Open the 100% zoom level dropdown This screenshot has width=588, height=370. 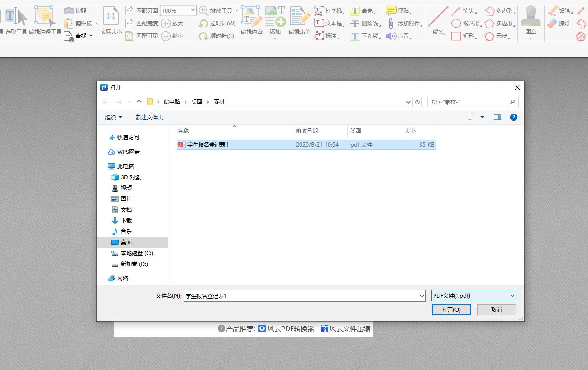click(x=193, y=10)
